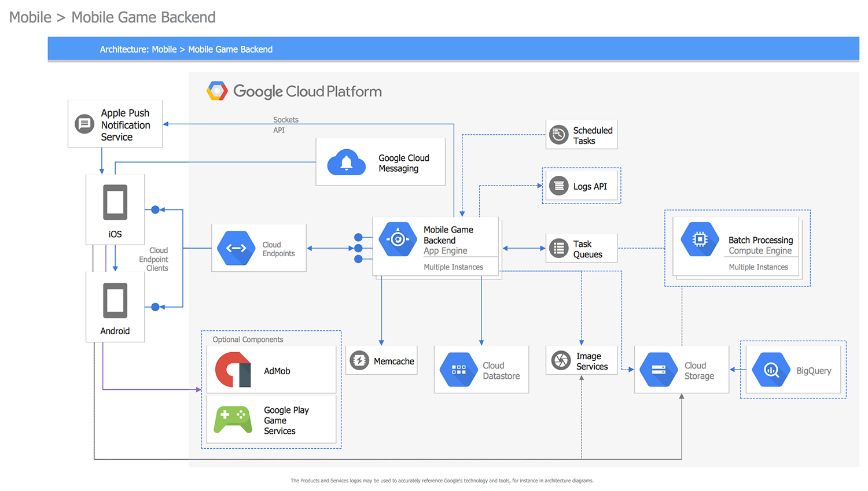Select the "Scheduled Tasks" label
Image resolution: width=868 pixels, height=491 pixels.
pyautogui.click(x=593, y=135)
